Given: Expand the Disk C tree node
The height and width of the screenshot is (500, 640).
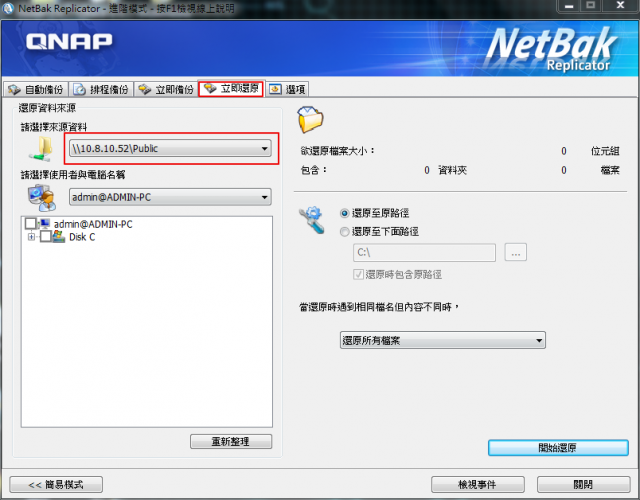Looking at the screenshot, I should [x=31, y=237].
